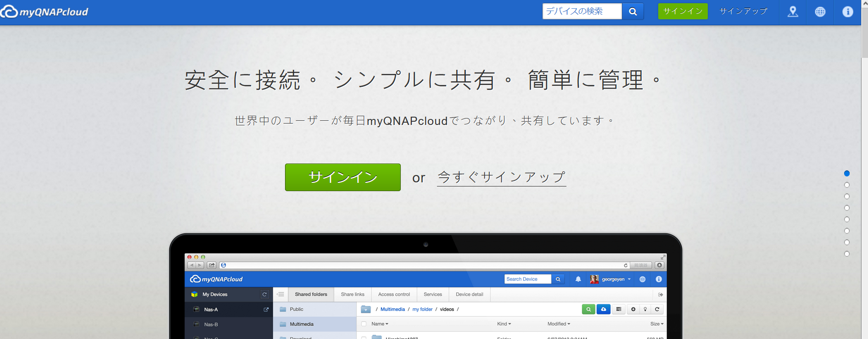This screenshot has height=339, width=868.
Task: Open the Kind column sort dropdown
Action: coord(504,324)
